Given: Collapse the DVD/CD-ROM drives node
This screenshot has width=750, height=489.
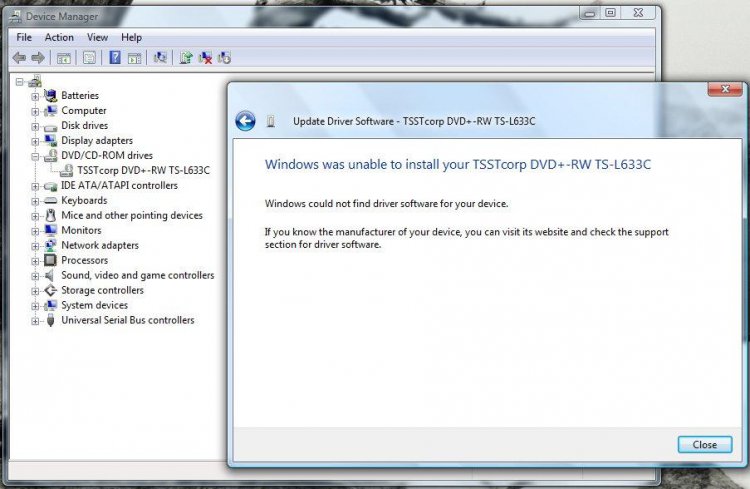Looking at the screenshot, I should pos(35,156).
